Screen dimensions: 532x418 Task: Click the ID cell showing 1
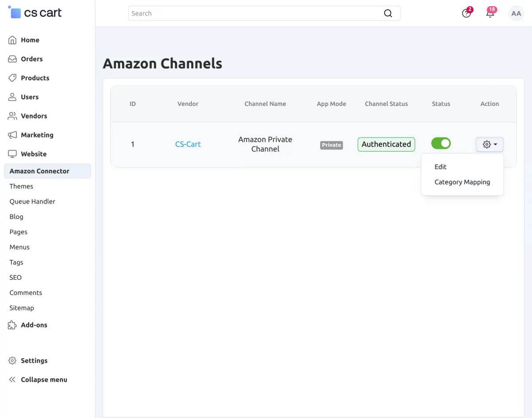pos(133,145)
